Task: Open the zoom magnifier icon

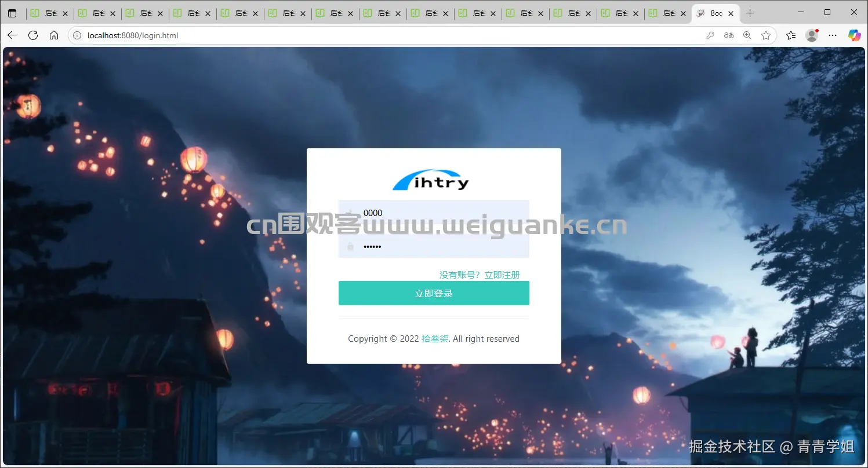Action: point(747,35)
